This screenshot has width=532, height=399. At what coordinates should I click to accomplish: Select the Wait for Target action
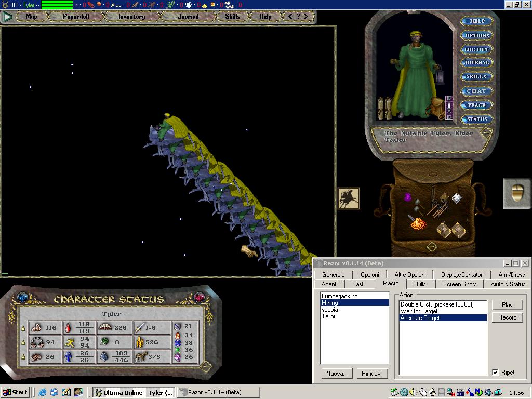point(443,311)
